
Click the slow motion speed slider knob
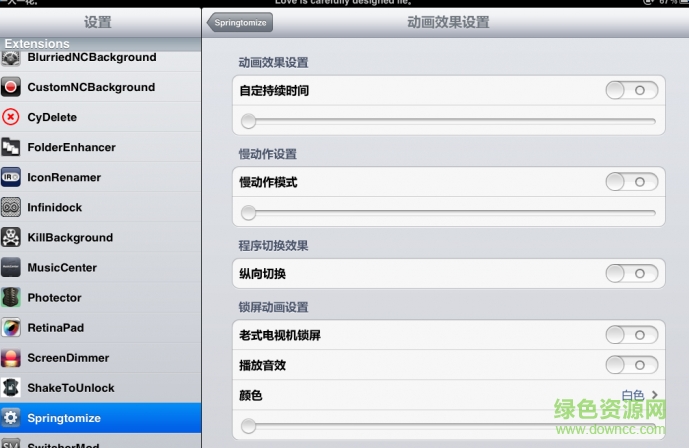point(248,213)
